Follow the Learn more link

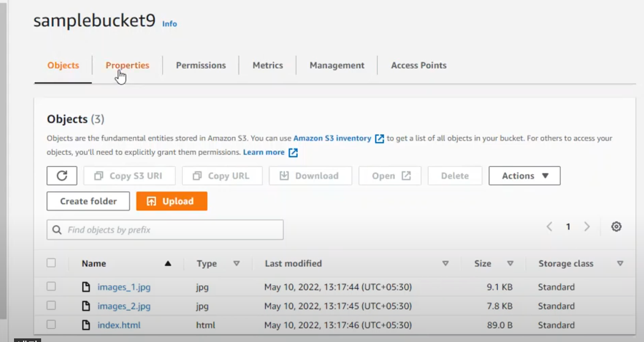264,152
